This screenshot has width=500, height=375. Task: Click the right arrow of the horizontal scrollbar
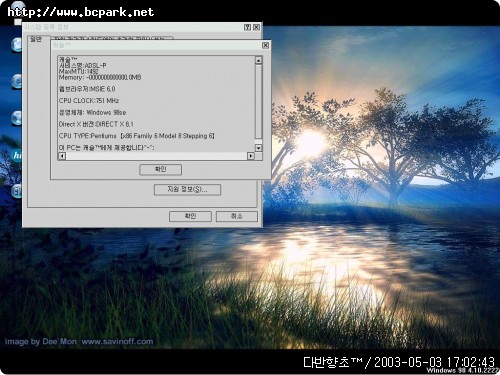click(251, 156)
